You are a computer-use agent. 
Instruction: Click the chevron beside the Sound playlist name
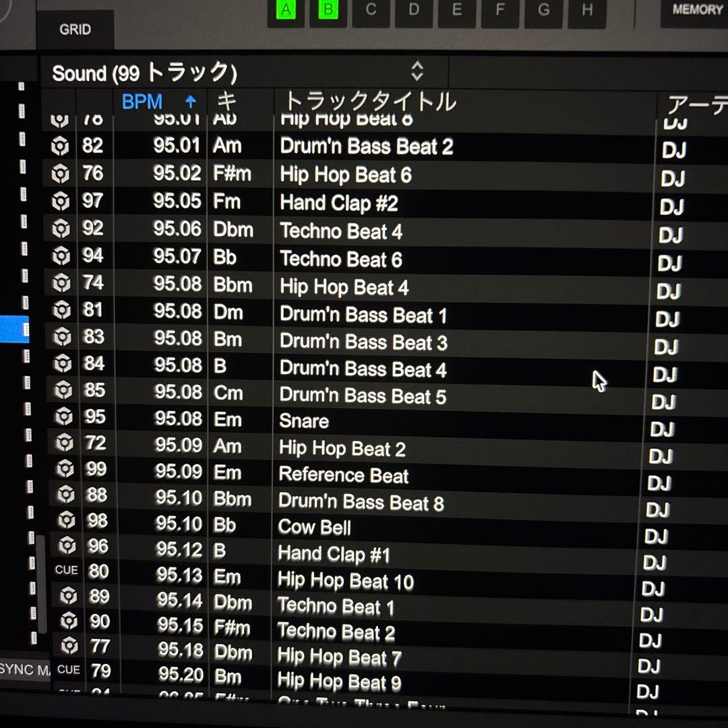(x=417, y=73)
